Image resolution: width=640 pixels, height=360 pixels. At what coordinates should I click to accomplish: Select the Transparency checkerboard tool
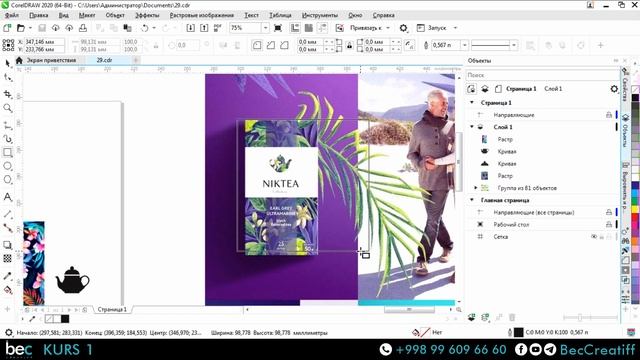click(x=7, y=258)
